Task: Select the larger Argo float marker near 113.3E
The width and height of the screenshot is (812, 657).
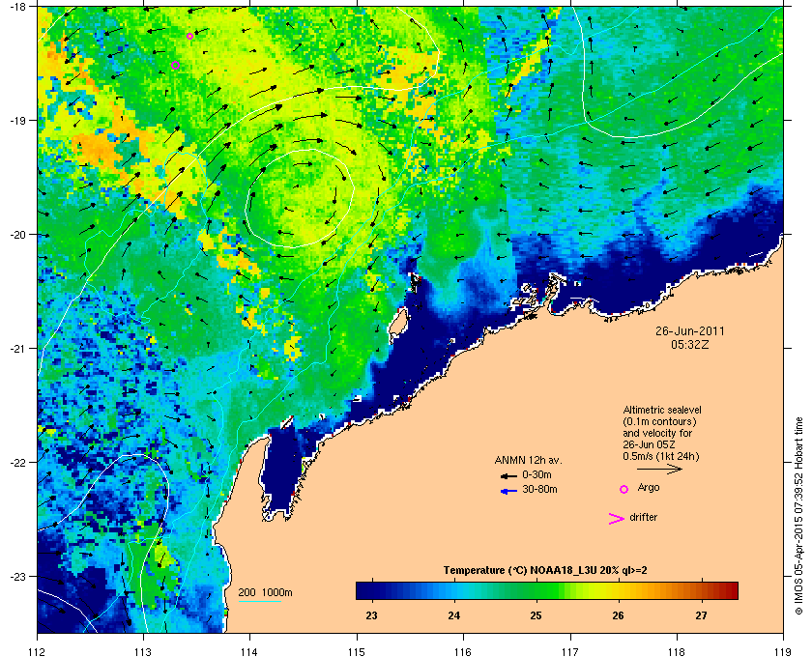Action: pos(176,66)
